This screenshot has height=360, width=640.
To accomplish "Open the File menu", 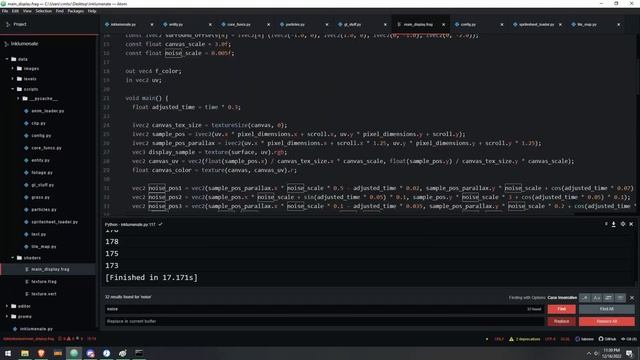I will pyautogui.click(x=5, y=11).
